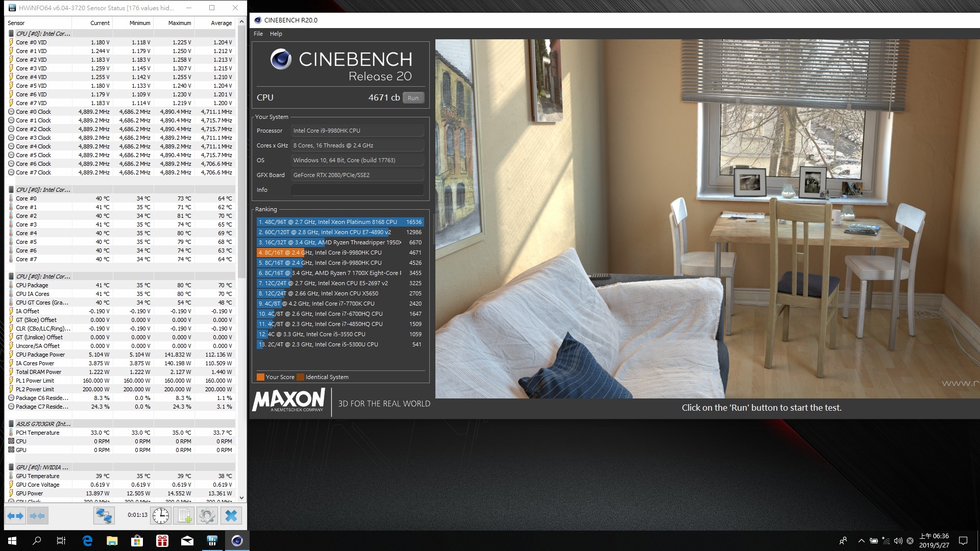Click the expand columns arrows button in HWiNFO

[15, 516]
